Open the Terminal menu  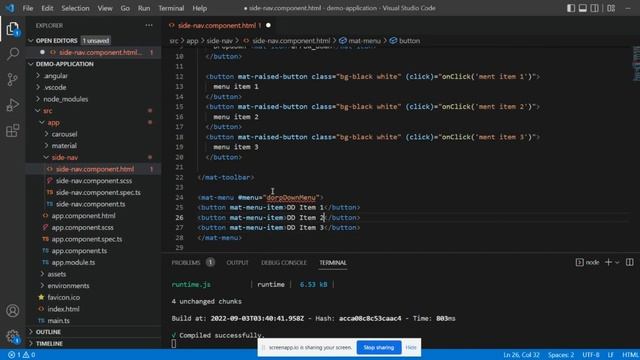171,8
